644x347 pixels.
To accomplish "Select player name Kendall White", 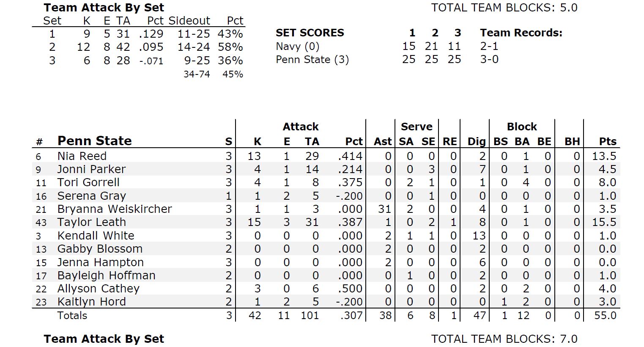I will pyautogui.click(x=96, y=236).
